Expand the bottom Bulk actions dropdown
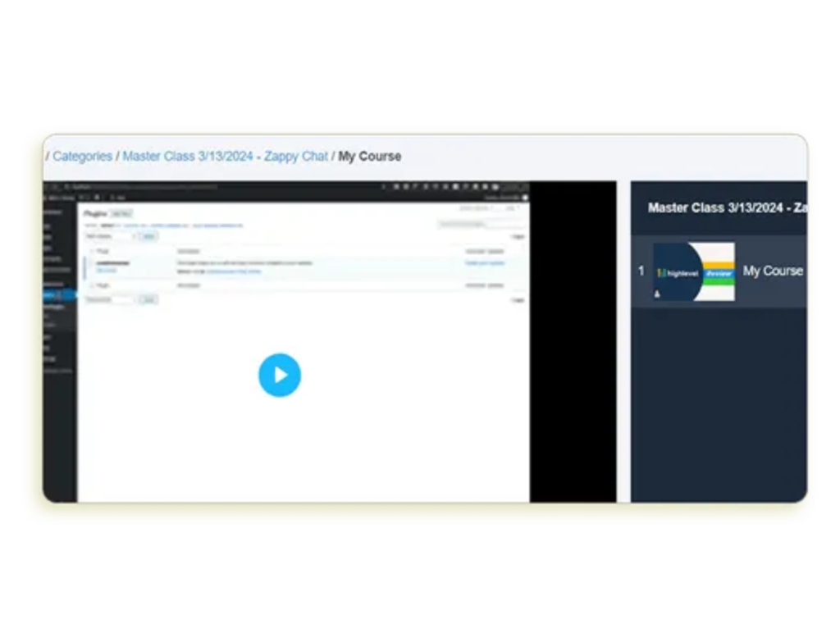 pyautogui.click(x=109, y=300)
